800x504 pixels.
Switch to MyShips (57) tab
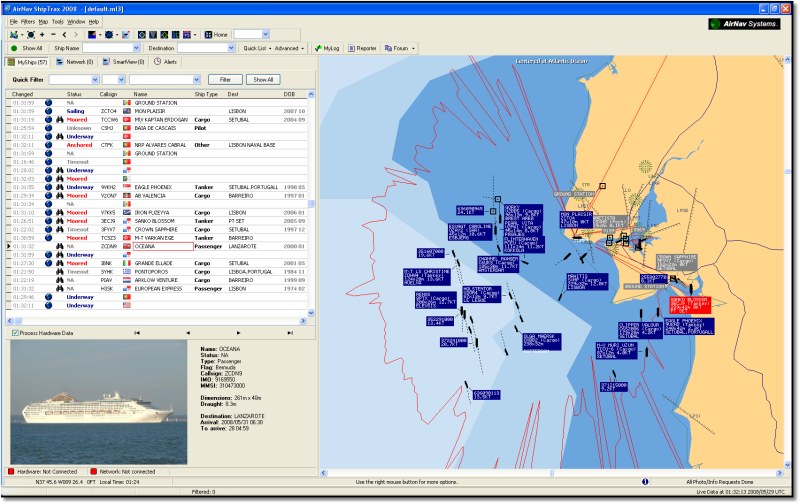28,62
